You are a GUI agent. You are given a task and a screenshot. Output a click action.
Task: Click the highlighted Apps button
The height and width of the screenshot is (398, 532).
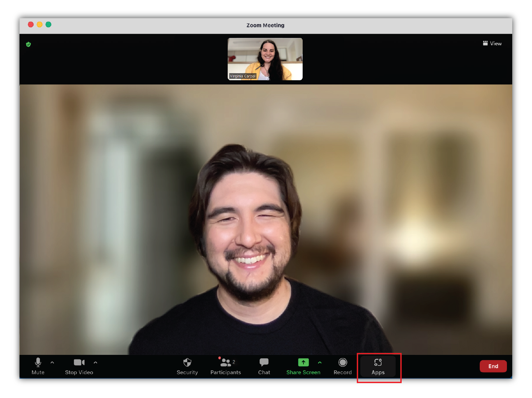(378, 368)
